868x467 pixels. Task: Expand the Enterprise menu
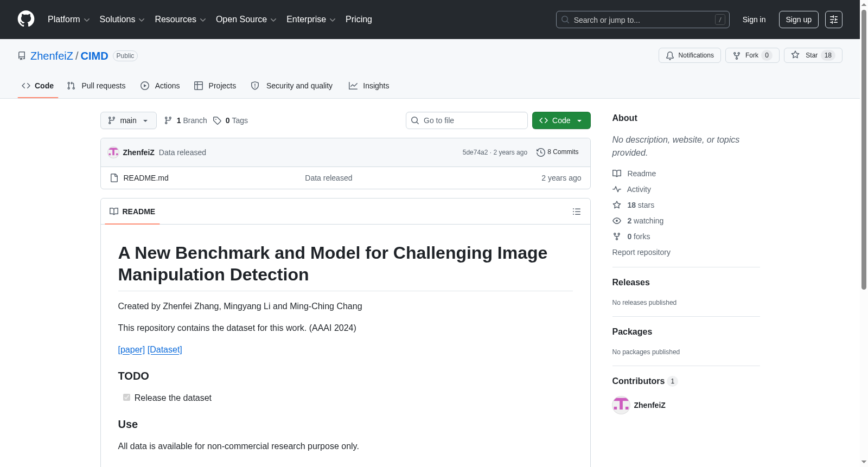click(x=311, y=20)
